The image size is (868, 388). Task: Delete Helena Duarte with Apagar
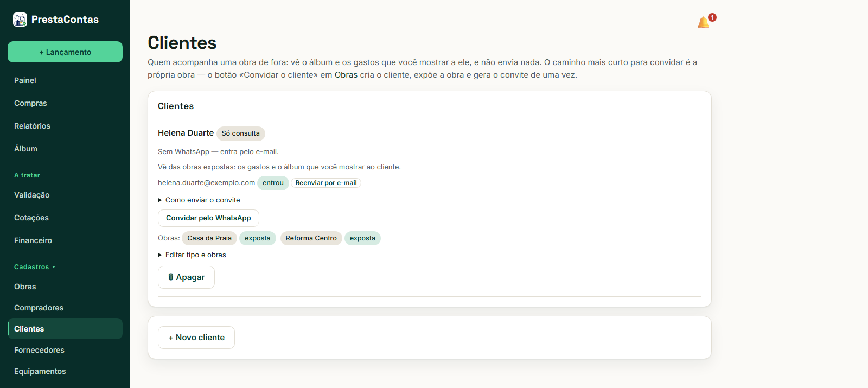pyautogui.click(x=186, y=277)
